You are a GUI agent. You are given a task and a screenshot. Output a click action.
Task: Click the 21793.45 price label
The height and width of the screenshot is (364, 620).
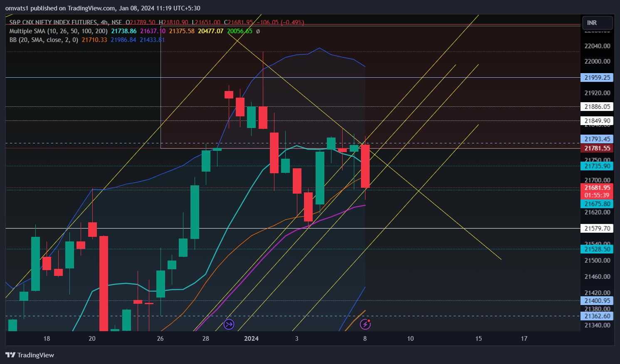click(597, 139)
